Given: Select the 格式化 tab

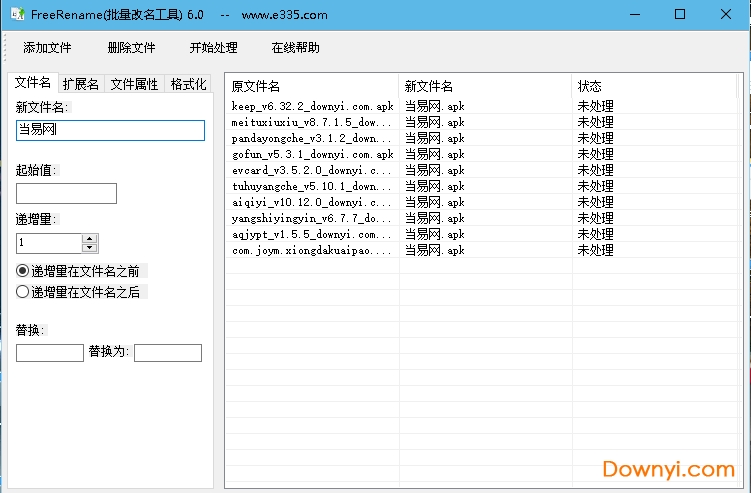Looking at the screenshot, I should (x=188, y=84).
